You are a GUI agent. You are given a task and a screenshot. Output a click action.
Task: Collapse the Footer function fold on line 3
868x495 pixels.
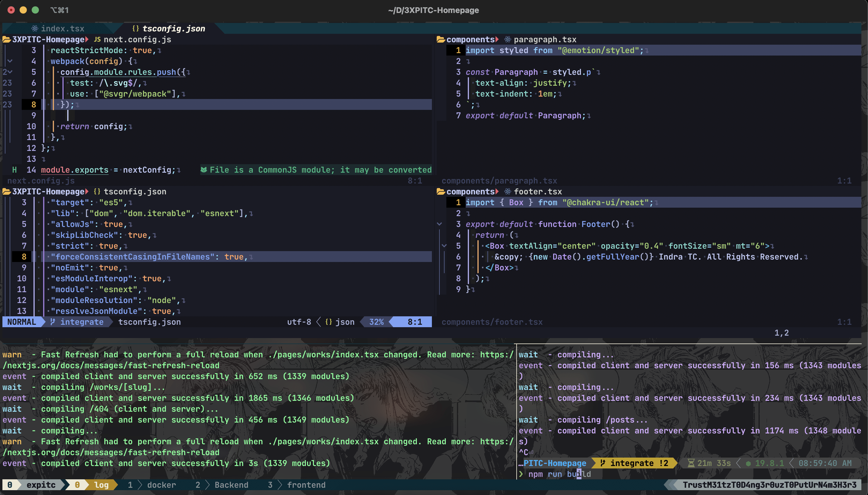tap(439, 224)
